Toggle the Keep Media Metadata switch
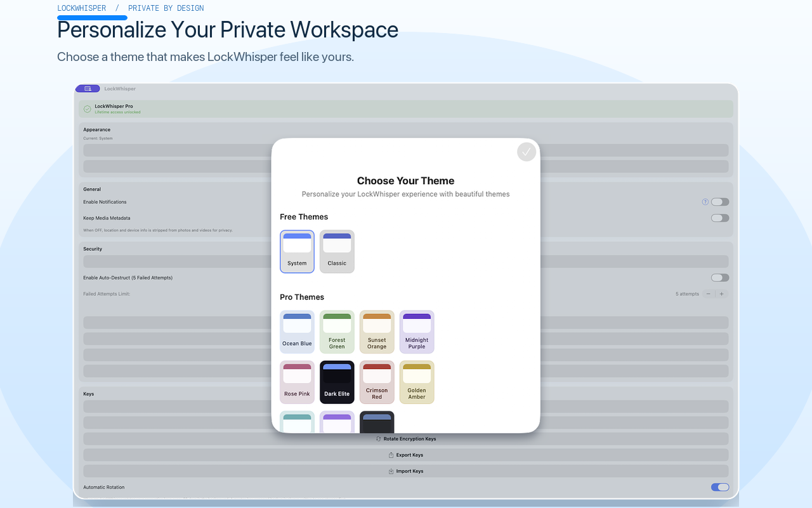812x508 pixels. coord(720,218)
